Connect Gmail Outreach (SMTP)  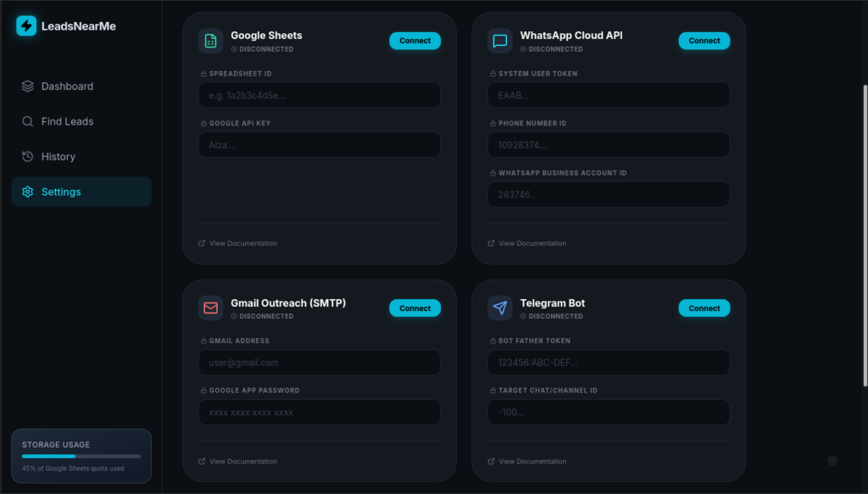tap(415, 308)
